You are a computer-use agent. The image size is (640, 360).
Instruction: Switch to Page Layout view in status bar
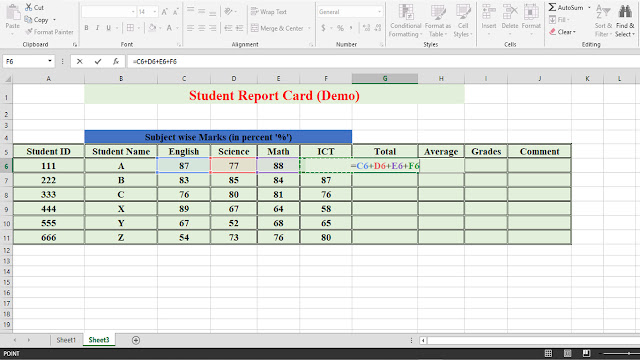coord(567,353)
